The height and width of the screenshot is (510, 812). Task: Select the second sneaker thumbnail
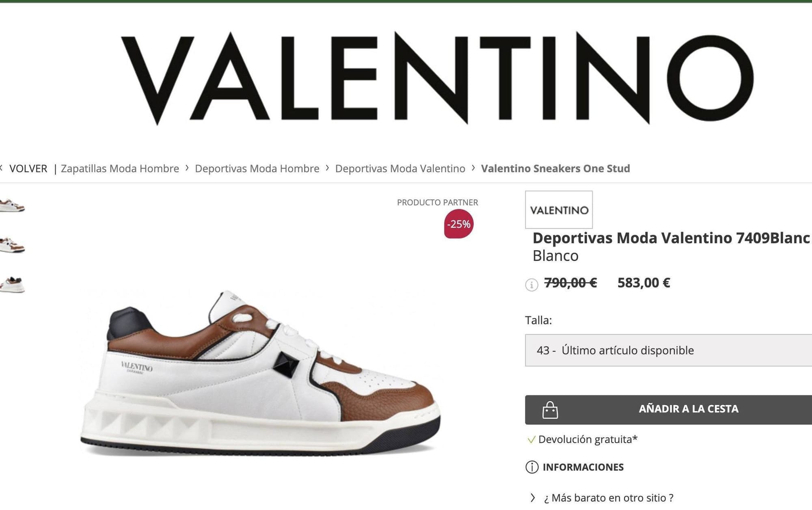[x=12, y=245]
